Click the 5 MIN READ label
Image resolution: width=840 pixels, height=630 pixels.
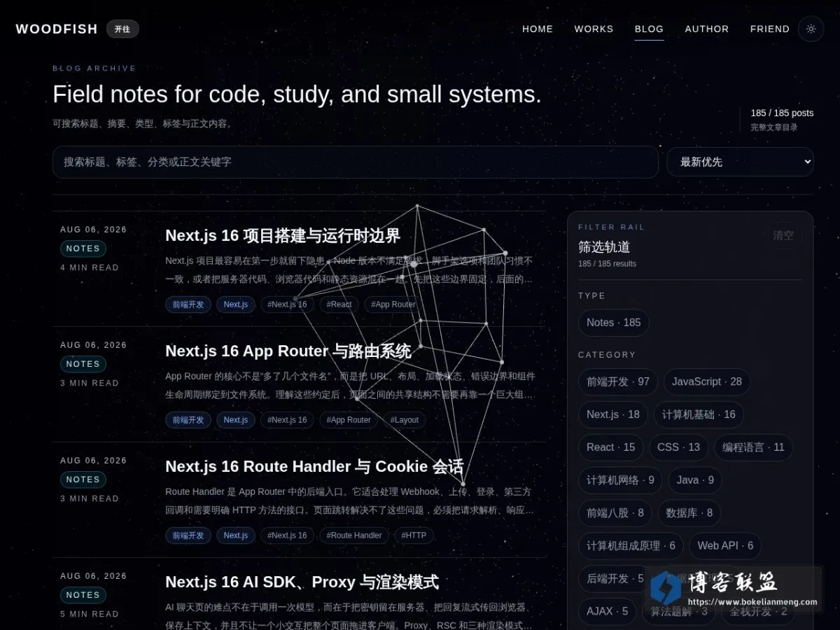[x=90, y=614]
